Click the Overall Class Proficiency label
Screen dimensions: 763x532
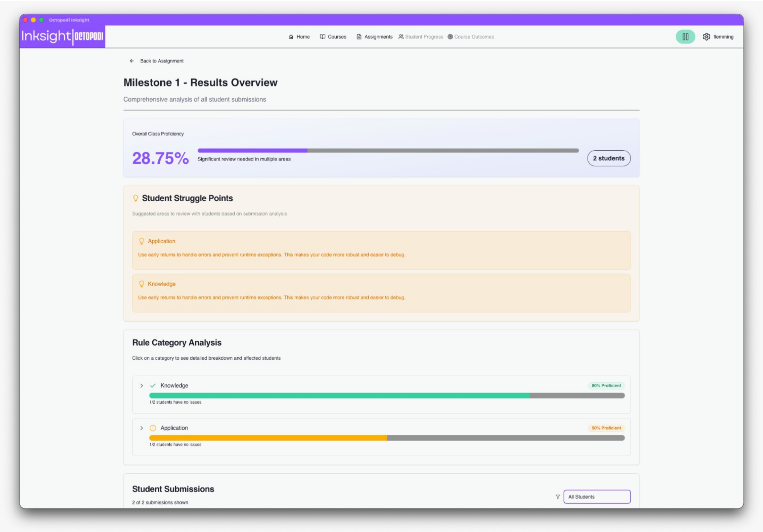tap(158, 134)
